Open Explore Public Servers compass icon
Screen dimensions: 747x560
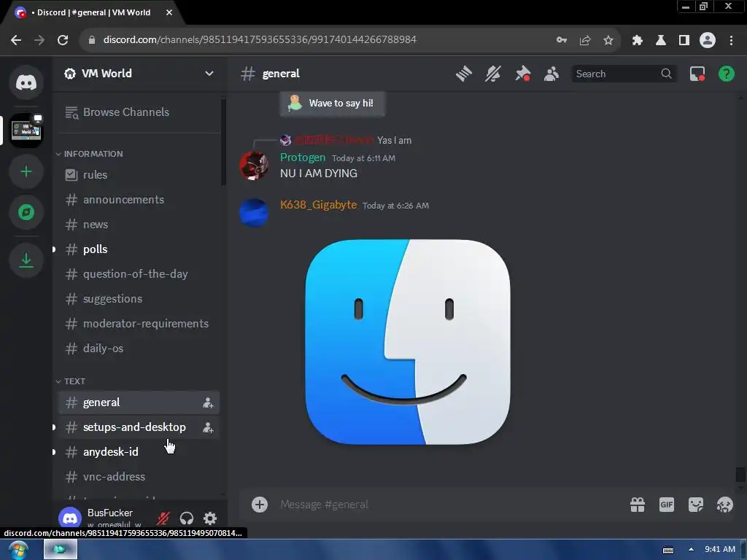point(26,212)
